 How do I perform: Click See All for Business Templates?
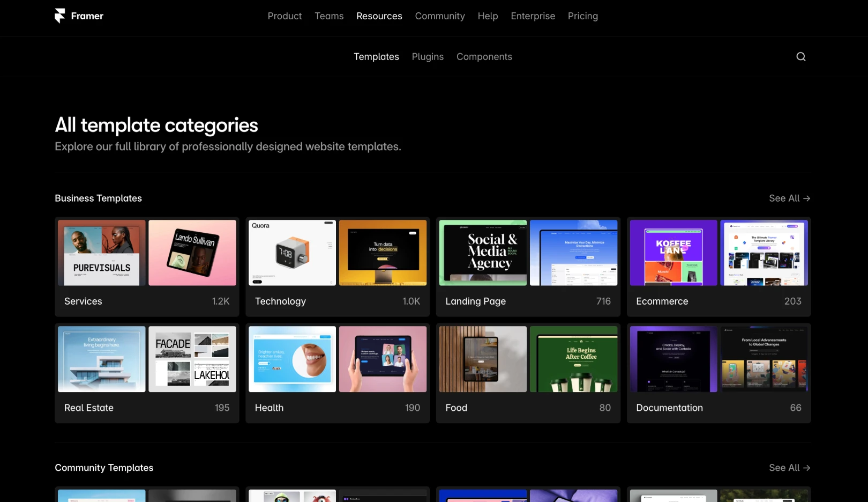coord(790,198)
